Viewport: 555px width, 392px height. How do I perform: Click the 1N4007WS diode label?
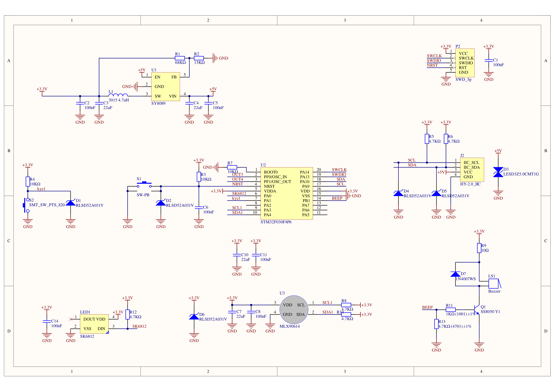(466, 279)
